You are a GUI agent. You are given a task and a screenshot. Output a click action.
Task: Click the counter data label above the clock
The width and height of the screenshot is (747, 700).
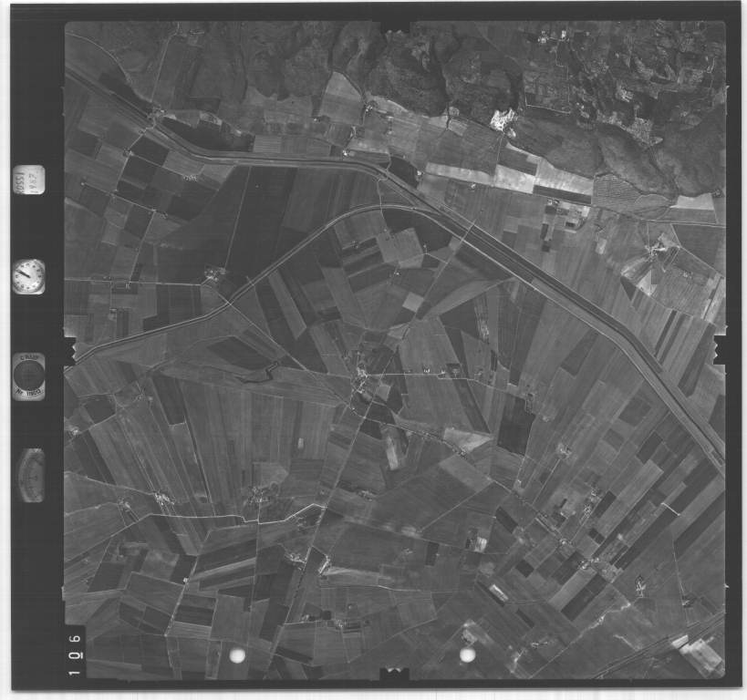coord(28,180)
